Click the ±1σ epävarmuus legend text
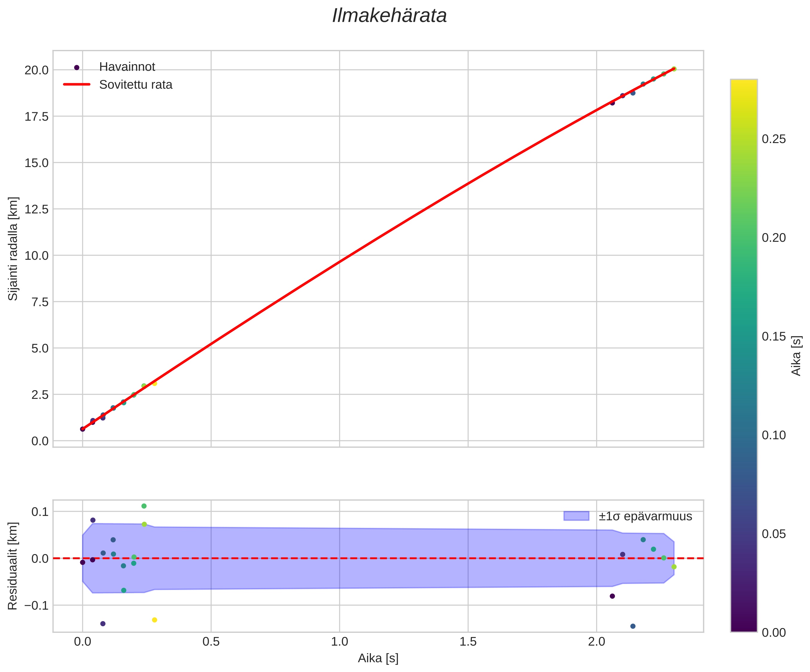 coord(645,516)
